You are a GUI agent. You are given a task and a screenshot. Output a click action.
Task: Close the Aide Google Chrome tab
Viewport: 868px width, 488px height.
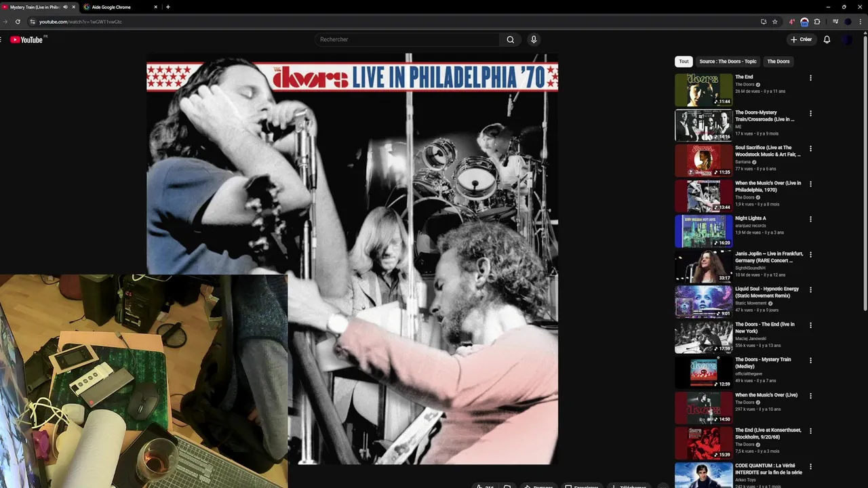155,7
